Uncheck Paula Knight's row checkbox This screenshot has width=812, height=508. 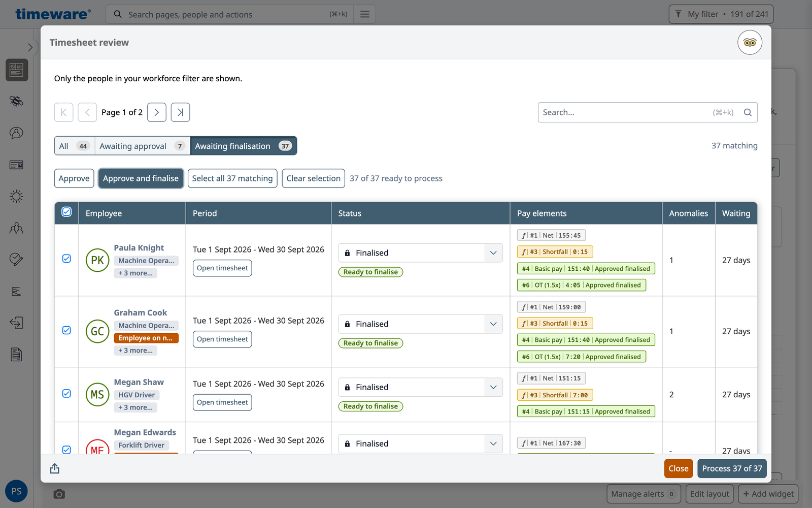tap(66, 259)
